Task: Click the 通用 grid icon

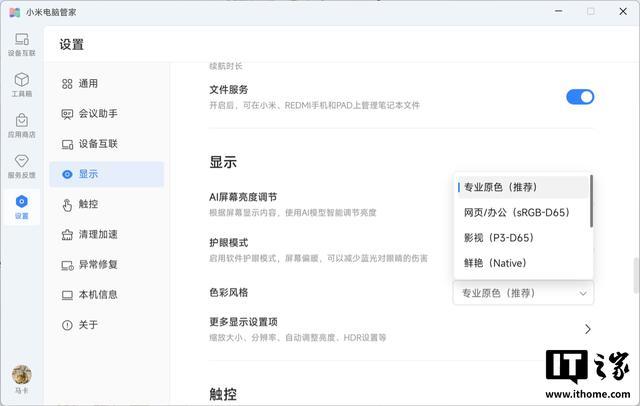Action: [67, 84]
